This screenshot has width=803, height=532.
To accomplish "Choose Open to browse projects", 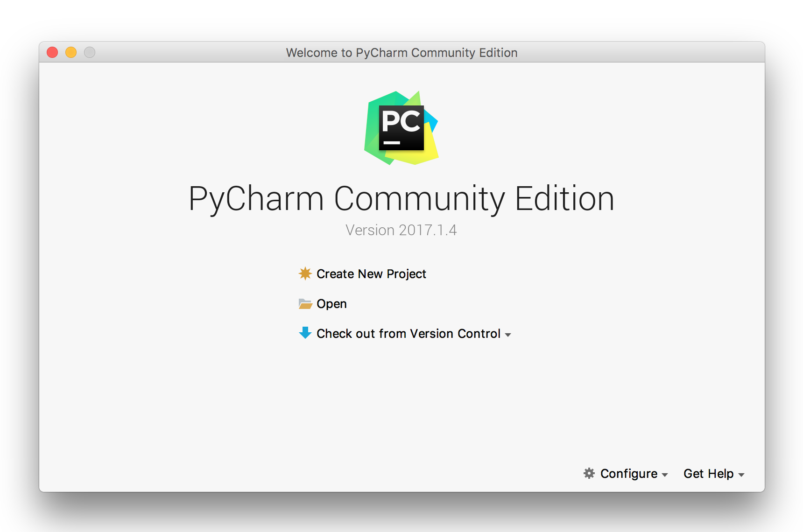I will (331, 304).
